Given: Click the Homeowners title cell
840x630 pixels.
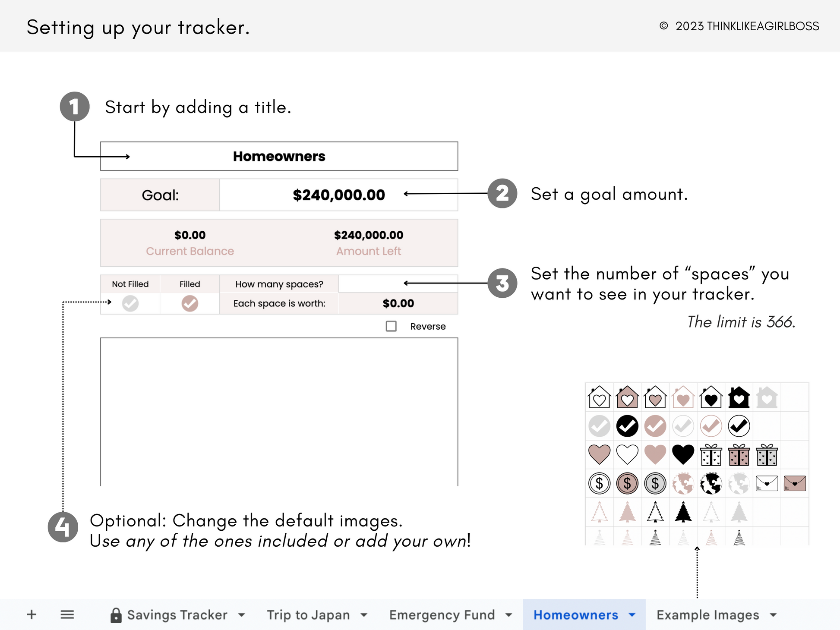Looking at the screenshot, I should pos(279,156).
